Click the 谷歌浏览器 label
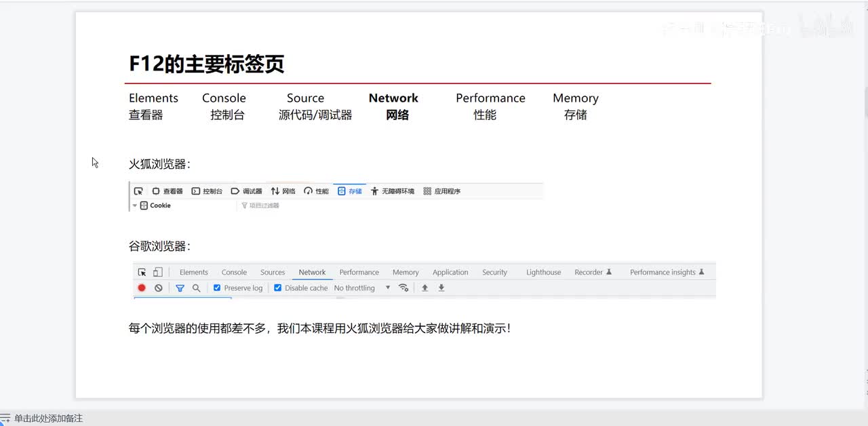Viewport: 868px width, 426px height. (160, 246)
